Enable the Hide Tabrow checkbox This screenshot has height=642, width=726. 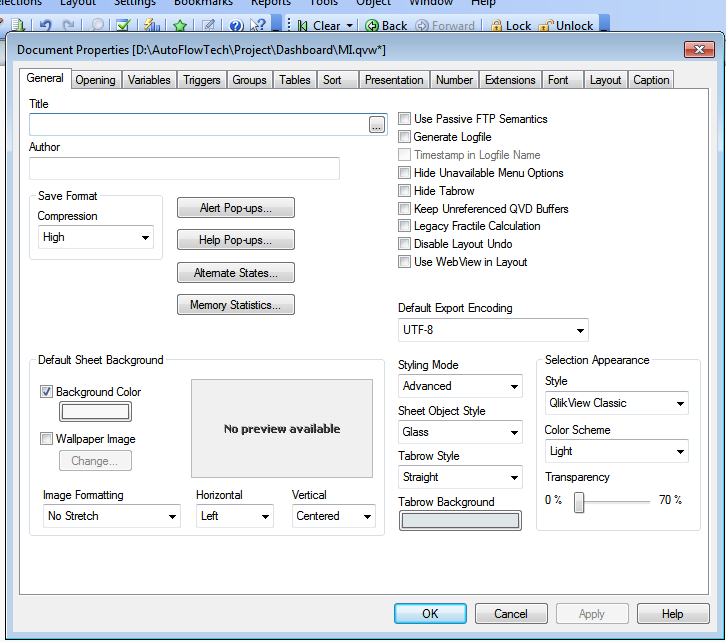[x=404, y=190]
